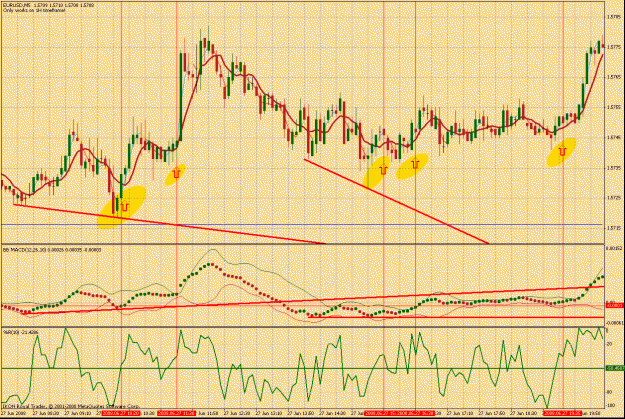Click the -0.00061 MACD scale label
Screen dimensions: 625x419
click(x=615, y=323)
